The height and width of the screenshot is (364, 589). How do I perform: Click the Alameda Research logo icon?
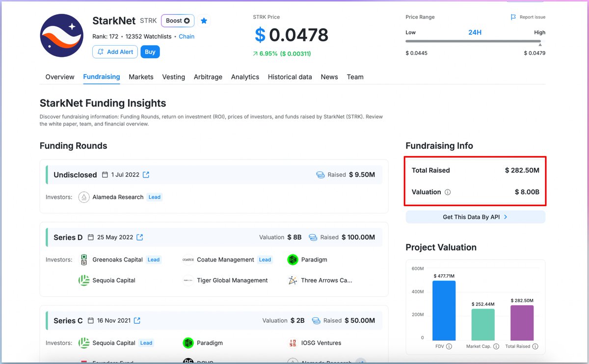click(84, 197)
